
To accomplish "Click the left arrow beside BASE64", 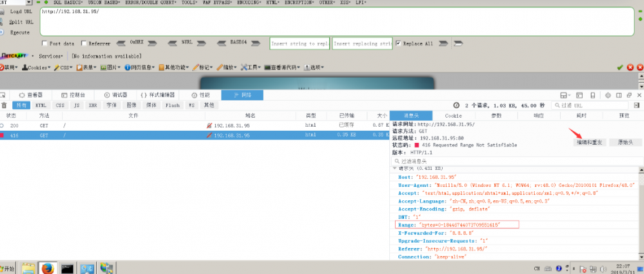I will 222,43.
